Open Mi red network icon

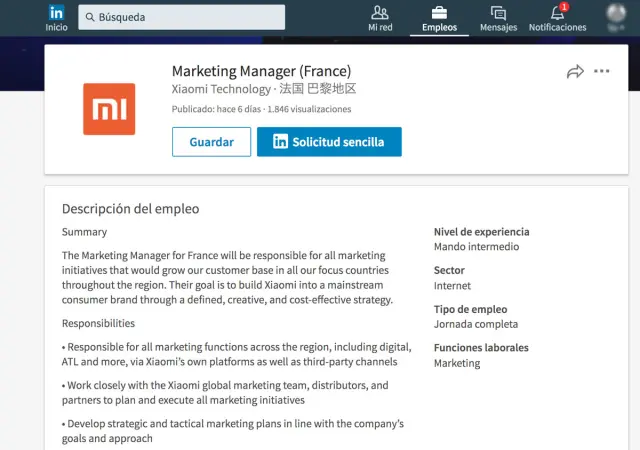click(x=380, y=13)
